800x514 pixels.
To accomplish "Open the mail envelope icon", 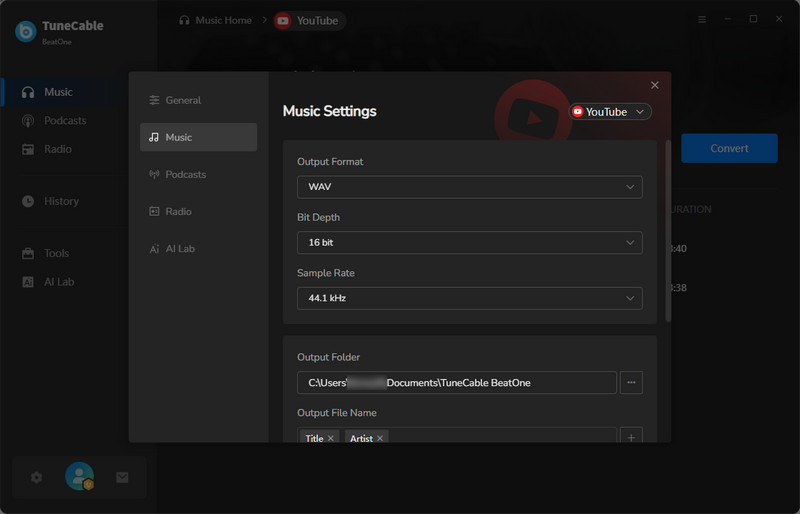I will [122, 477].
